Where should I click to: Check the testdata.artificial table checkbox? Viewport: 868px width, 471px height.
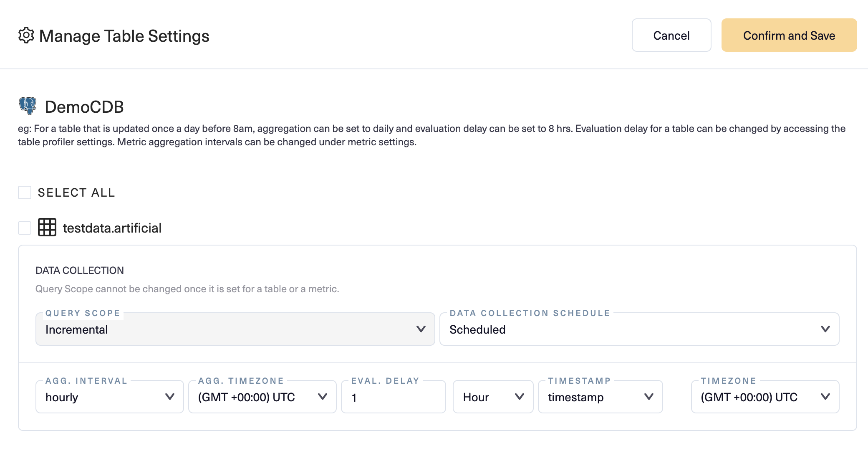(x=25, y=228)
